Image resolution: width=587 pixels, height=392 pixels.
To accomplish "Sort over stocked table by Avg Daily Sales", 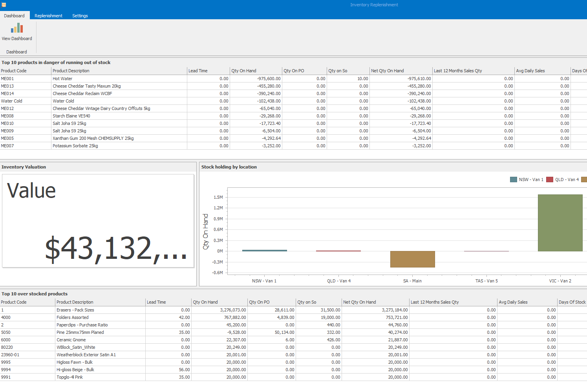I will [x=527, y=302].
